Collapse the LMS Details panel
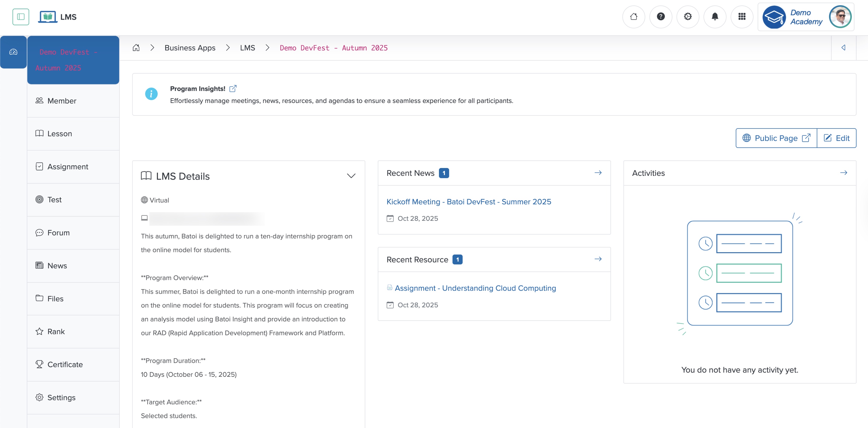 click(351, 175)
